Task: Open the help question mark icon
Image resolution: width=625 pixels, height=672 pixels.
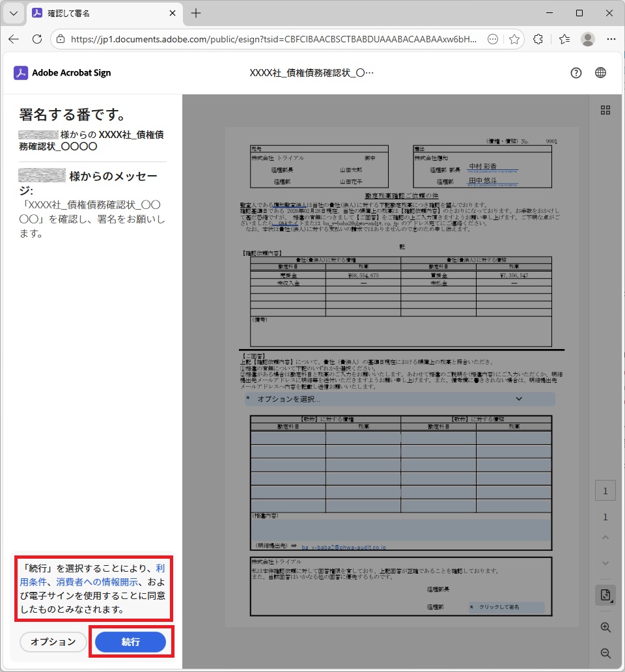Action: tap(576, 73)
